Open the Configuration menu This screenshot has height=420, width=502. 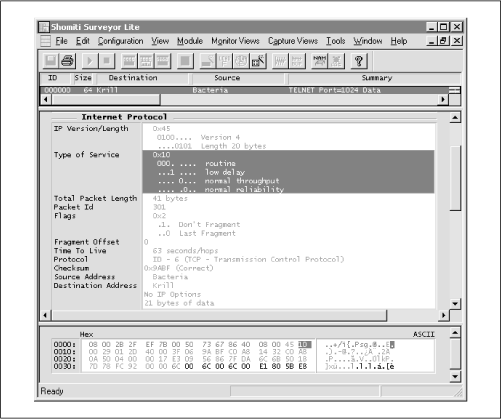click(121, 41)
